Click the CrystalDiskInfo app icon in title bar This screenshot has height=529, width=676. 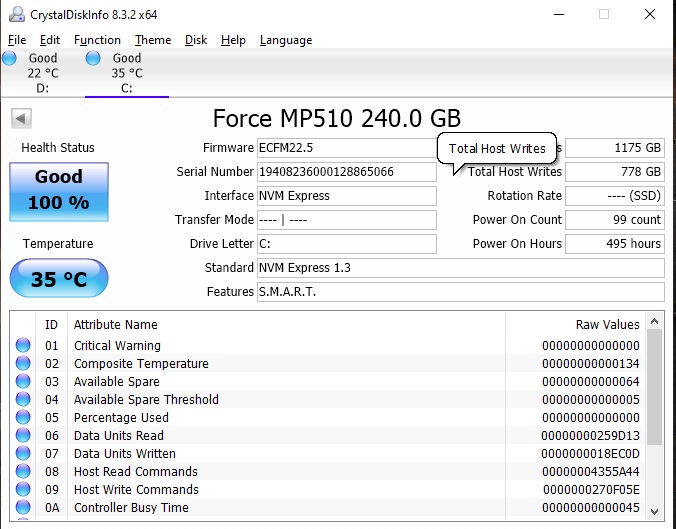click(16, 14)
